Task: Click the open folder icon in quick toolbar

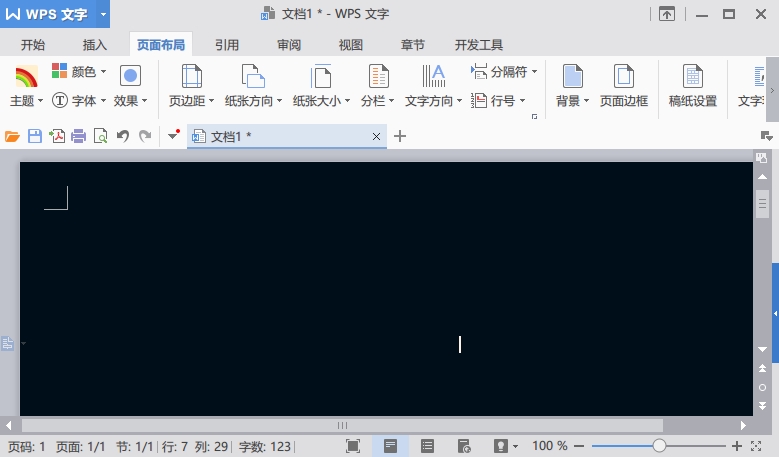Action: pyautogui.click(x=12, y=136)
